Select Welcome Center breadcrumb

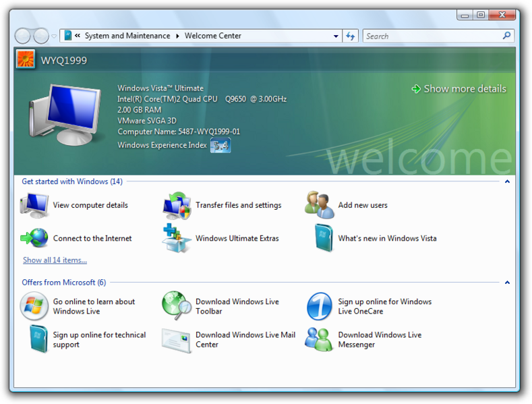(212, 36)
